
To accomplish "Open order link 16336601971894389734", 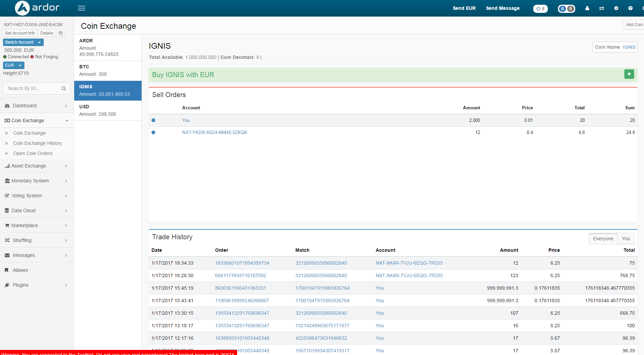I will coord(242,263).
